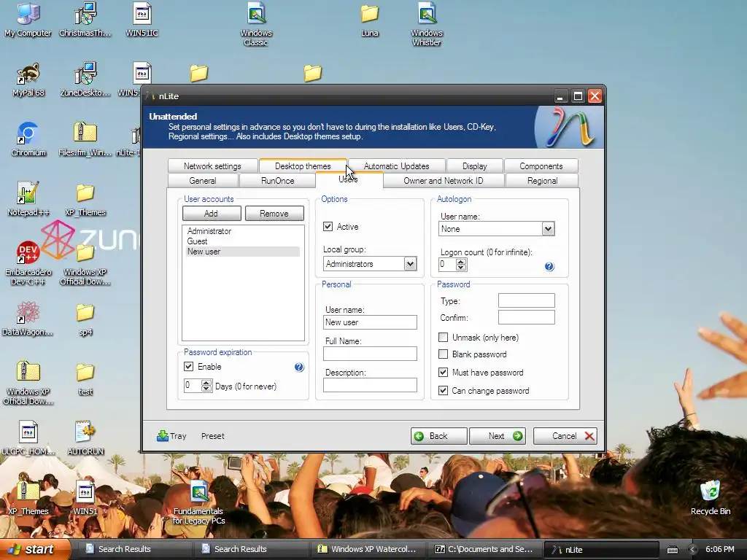Screen dimensions: 747x560
Task: Proceed with the Next button
Action: pyautogui.click(x=498, y=436)
